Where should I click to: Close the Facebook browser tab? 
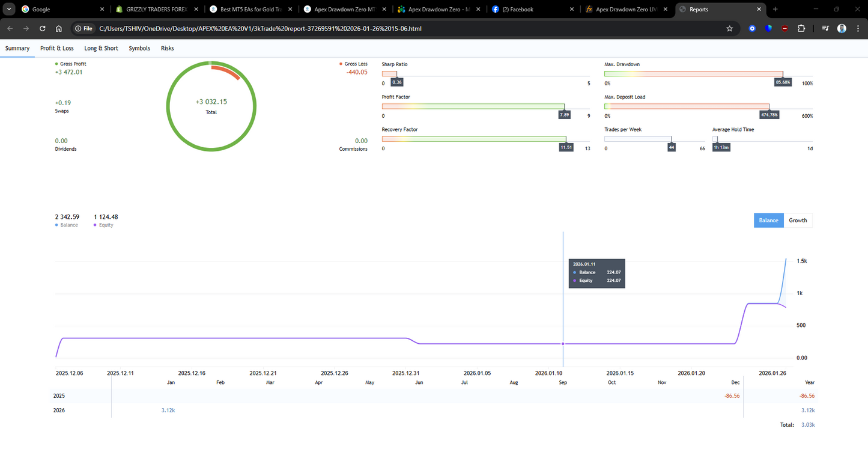[571, 10]
